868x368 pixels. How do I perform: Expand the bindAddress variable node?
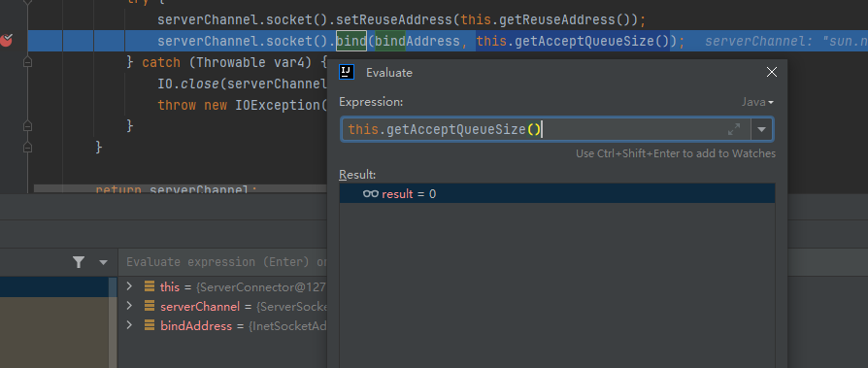[129, 325]
